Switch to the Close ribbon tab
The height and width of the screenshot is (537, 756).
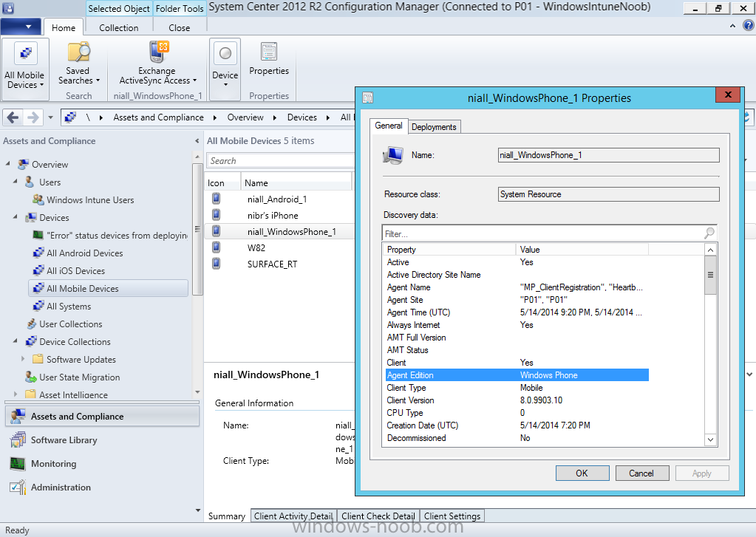click(x=180, y=28)
